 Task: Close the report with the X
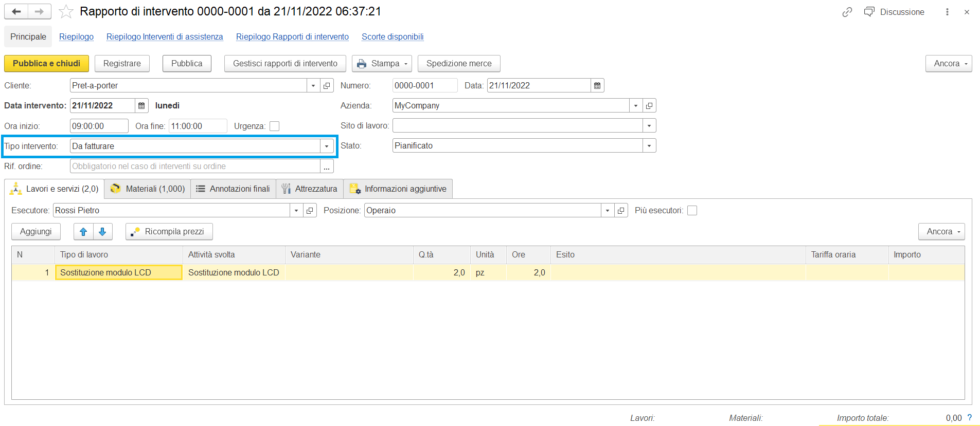point(967,12)
